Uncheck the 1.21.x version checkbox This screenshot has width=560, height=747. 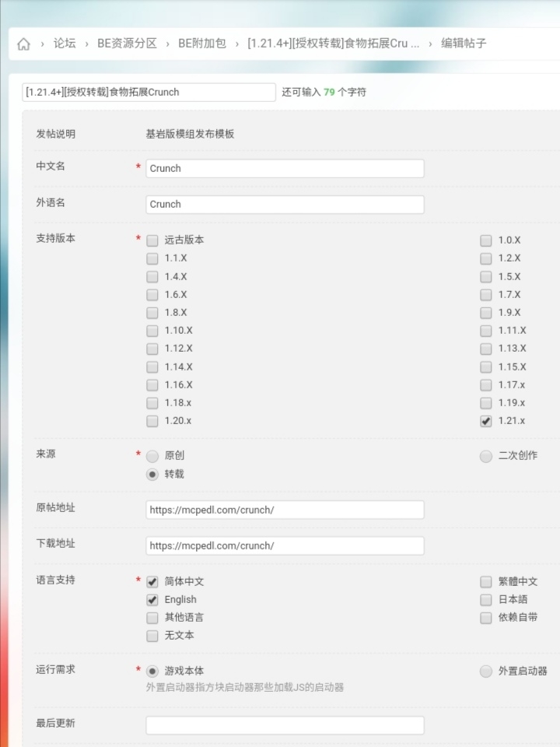click(485, 421)
